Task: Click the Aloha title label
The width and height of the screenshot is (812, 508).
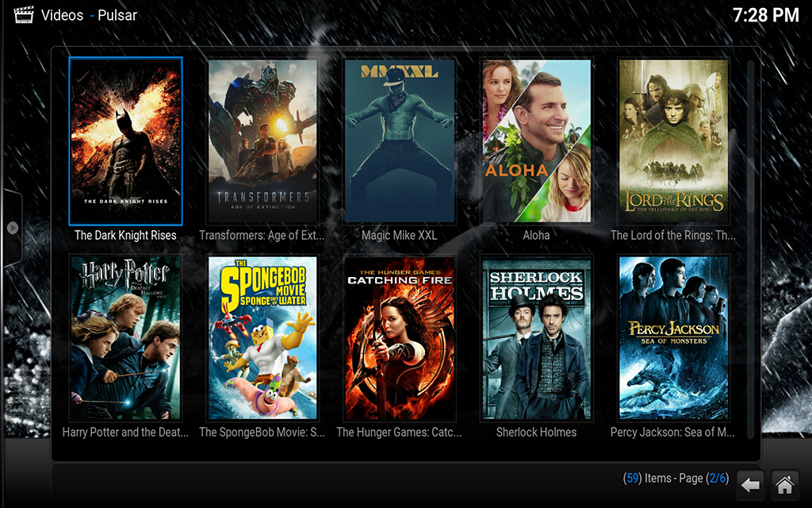Action: 536,236
